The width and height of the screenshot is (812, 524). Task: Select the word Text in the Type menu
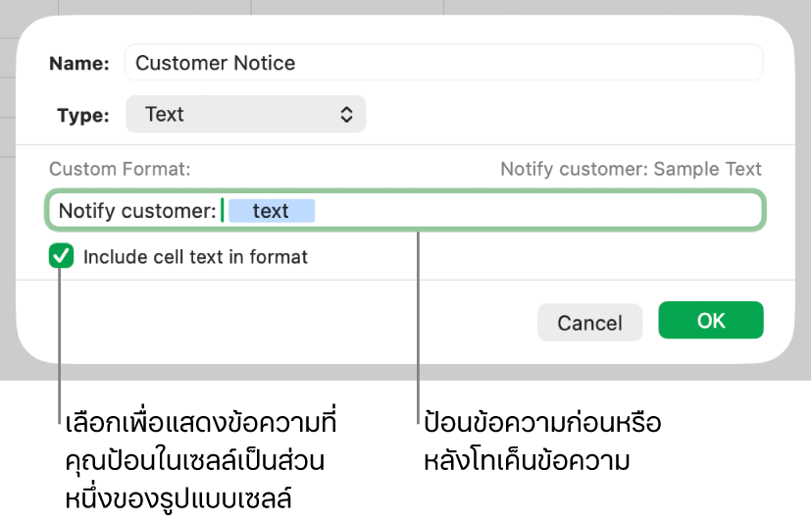pyautogui.click(x=164, y=114)
